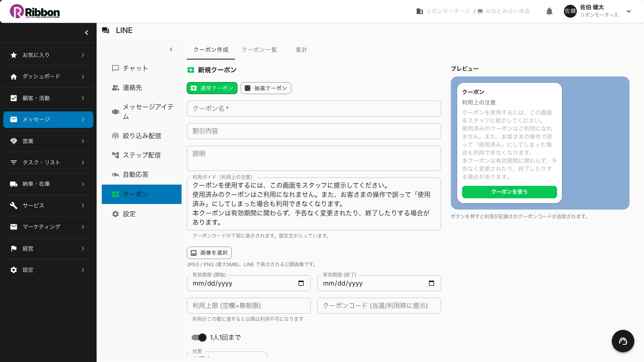Screen dimensions: 644x362
Task: Expand the マーケティング menu chevron
Action: pos(83,227)
